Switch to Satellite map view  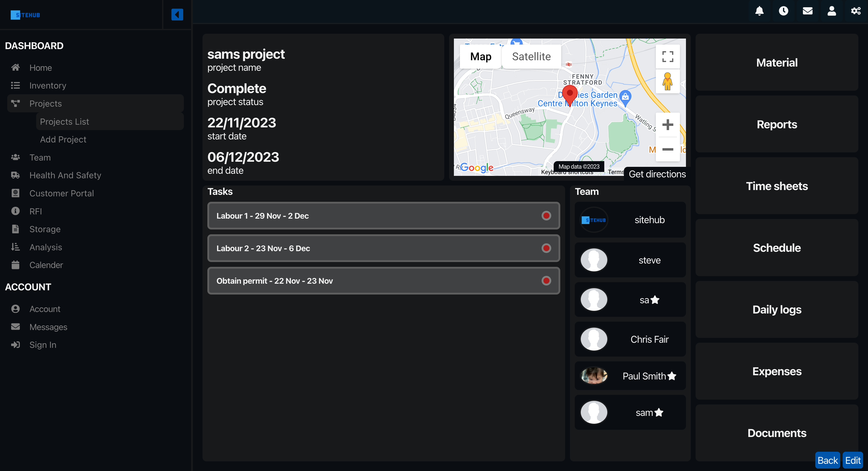pos(531,56)
